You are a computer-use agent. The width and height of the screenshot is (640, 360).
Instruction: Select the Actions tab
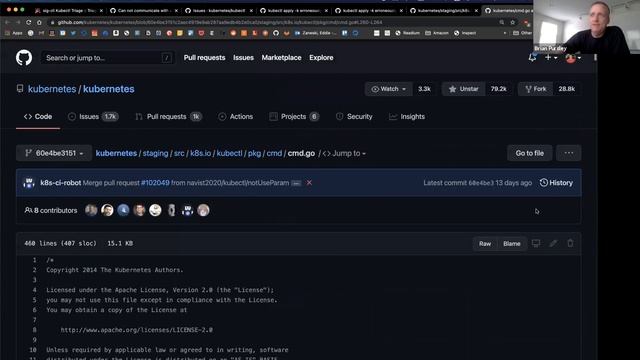[x=236, y=117]
